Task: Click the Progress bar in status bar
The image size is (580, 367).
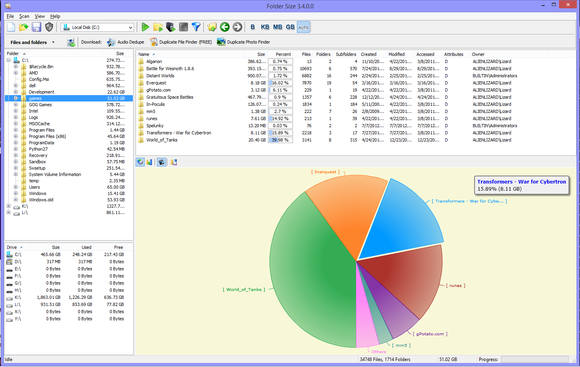Action: (x=534, y=359)
